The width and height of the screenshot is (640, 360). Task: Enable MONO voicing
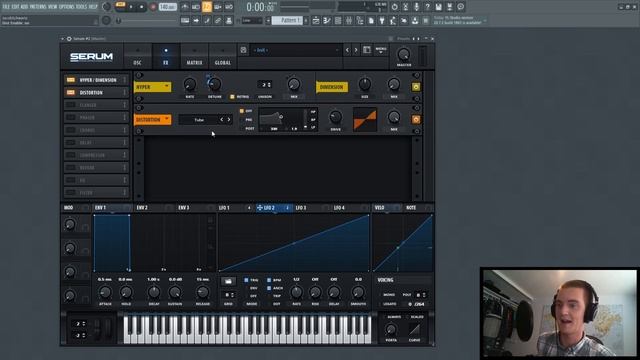[389, 295]
